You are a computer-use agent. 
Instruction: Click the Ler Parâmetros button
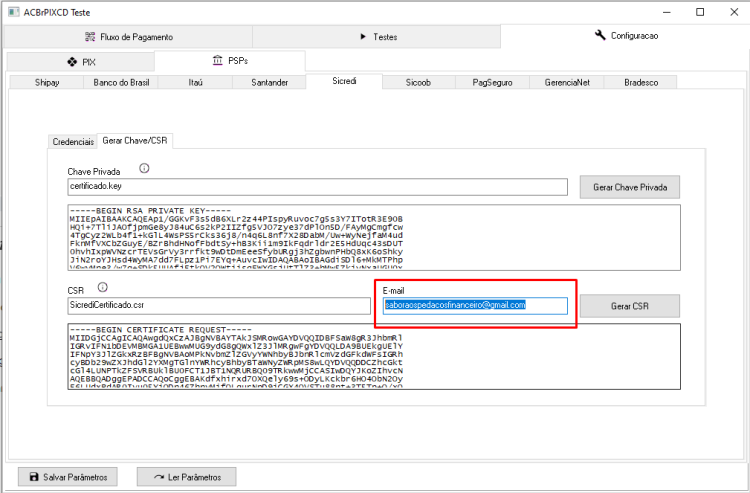tap(187, 477)
